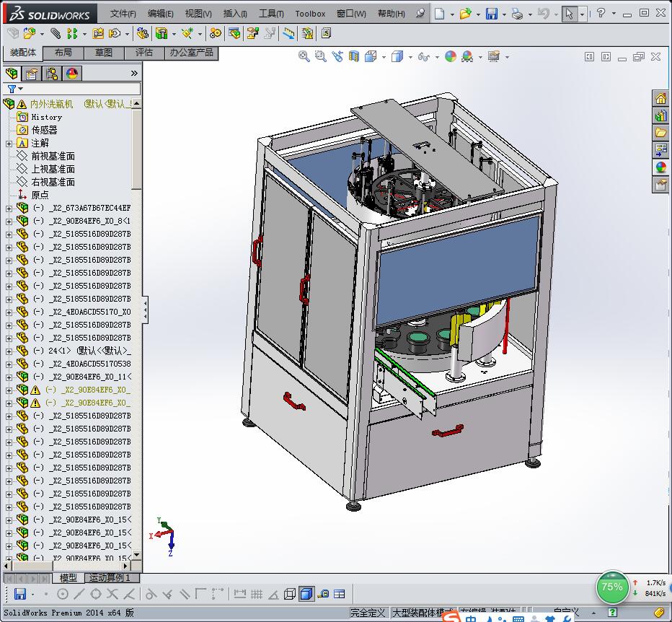Image resolution: width=672 pixels, height=622 pixels.
Task: Click the Linear Component Pattern icon
Action: pos(72,33)
